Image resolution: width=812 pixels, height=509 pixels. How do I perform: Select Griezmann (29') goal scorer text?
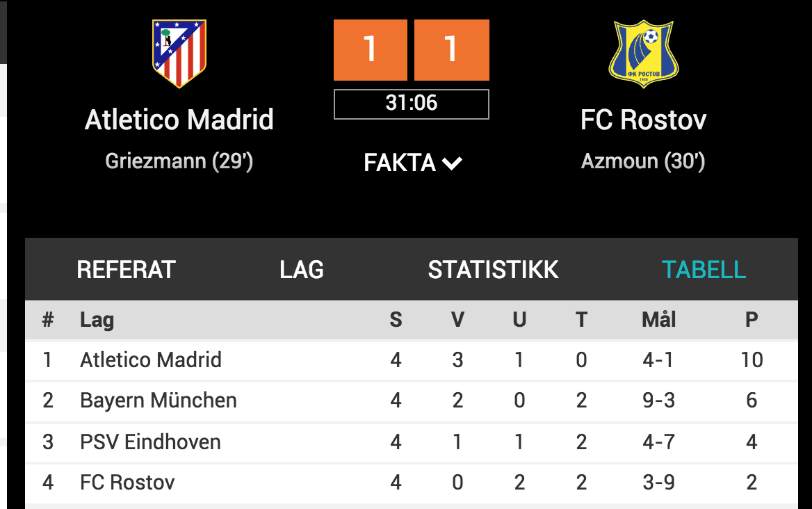pyautogui.click(x=179, y=161)
